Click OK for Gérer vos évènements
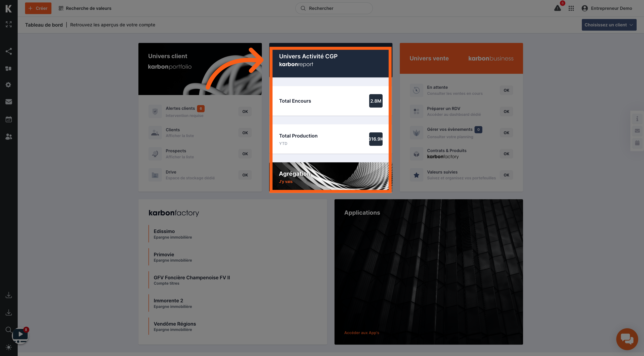 (x=506, y=133)
